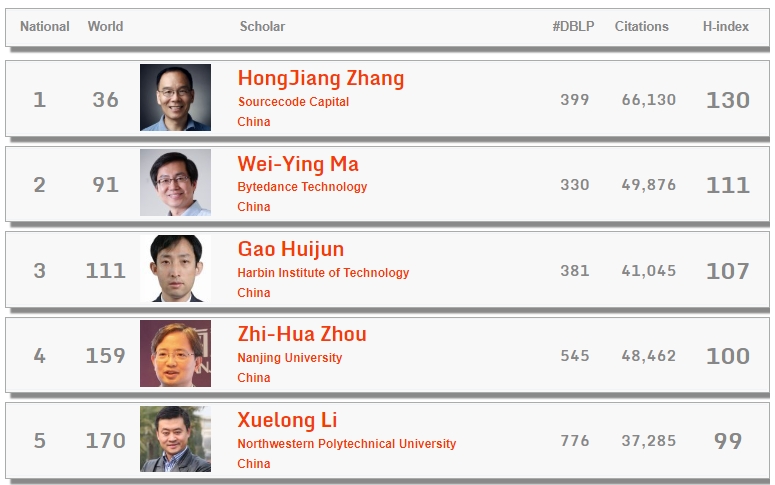This screenshot has height=485, width=775.
Task: Select Gao Huijun's photo
Action: [x=175, y=269]
